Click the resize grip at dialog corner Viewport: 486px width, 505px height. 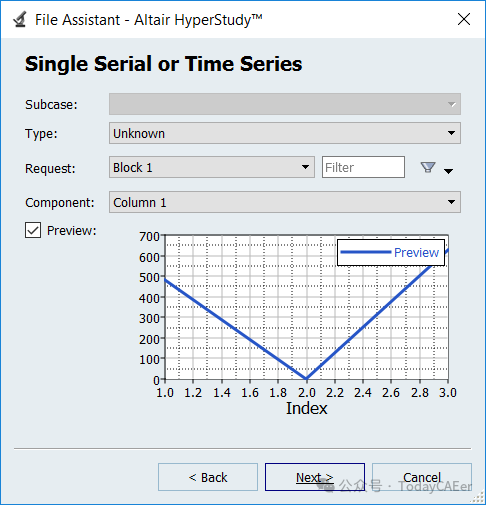pos(478,498)
